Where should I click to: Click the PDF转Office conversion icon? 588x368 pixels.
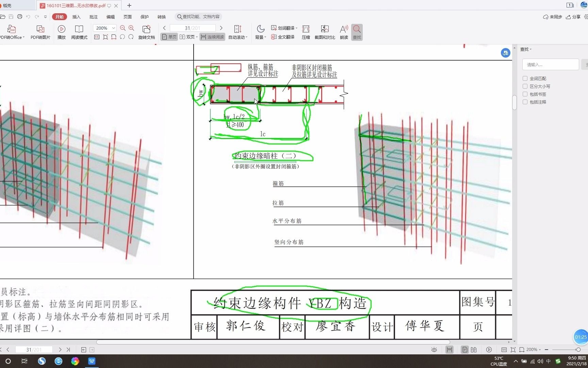tap(11, 32)
